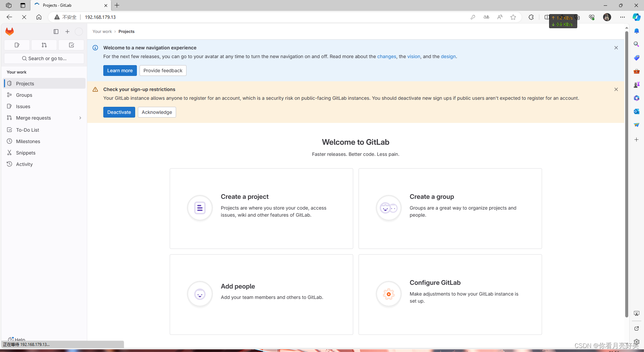644x352 pixels.
Task: Open Copilot in Edge sidebar
Action: (636, 17)
